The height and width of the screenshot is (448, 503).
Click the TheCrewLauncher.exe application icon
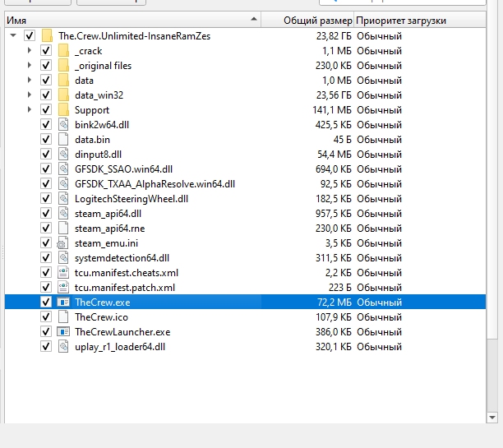[63, 331]
